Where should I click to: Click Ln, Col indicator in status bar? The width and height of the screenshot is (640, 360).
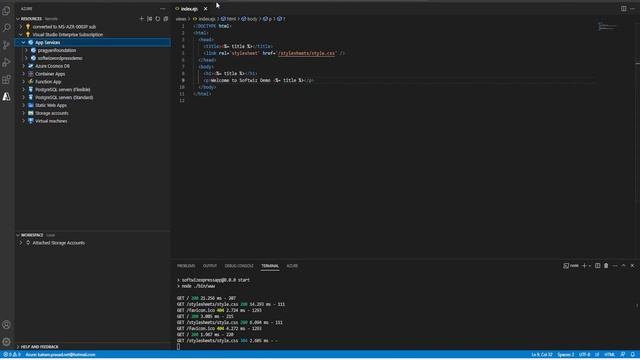click(x=542, y=355)
